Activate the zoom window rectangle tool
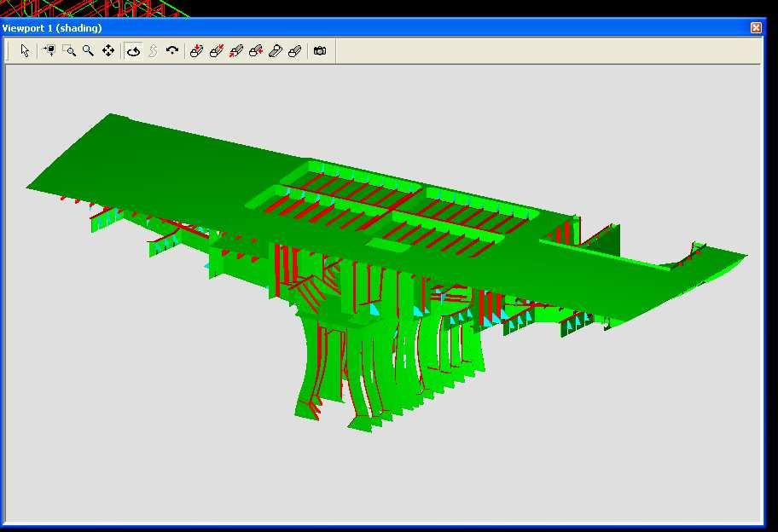The image size is (778, 532). 69,50
